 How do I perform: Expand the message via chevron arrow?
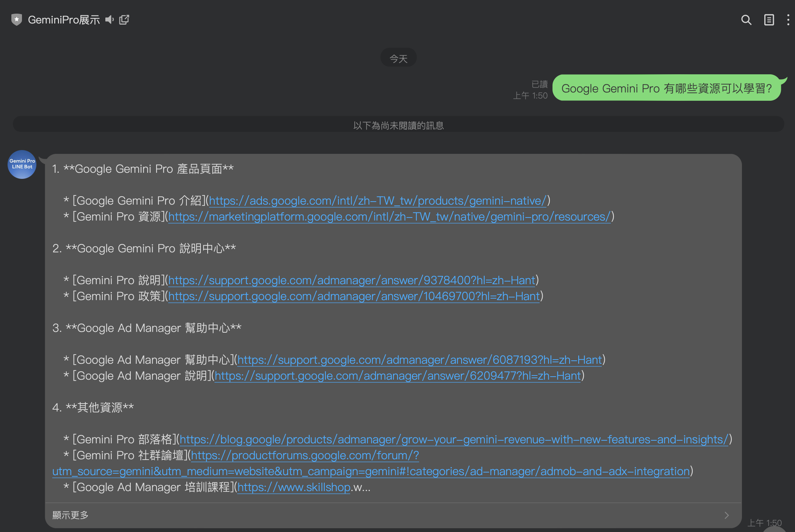[x=727, y=515]
